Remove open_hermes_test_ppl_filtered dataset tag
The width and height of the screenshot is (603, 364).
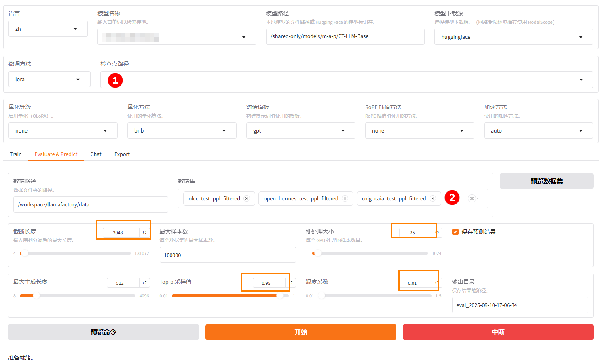click(x=345, y=198)
